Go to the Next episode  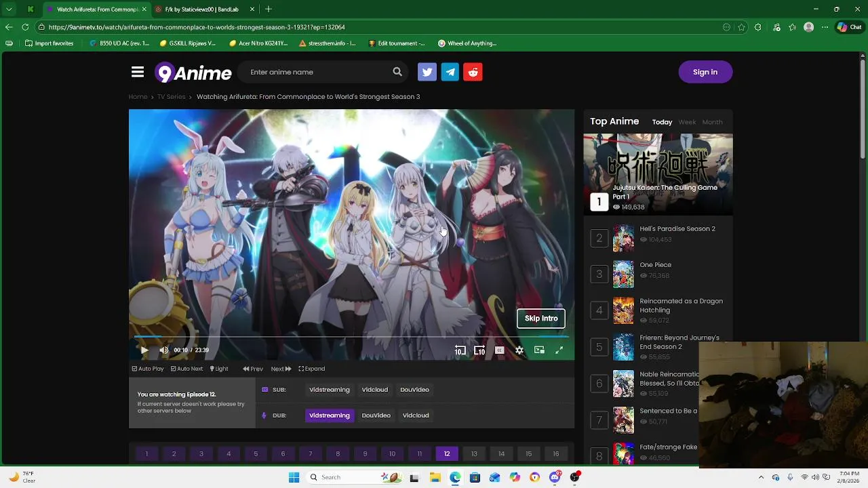(281, 369)
